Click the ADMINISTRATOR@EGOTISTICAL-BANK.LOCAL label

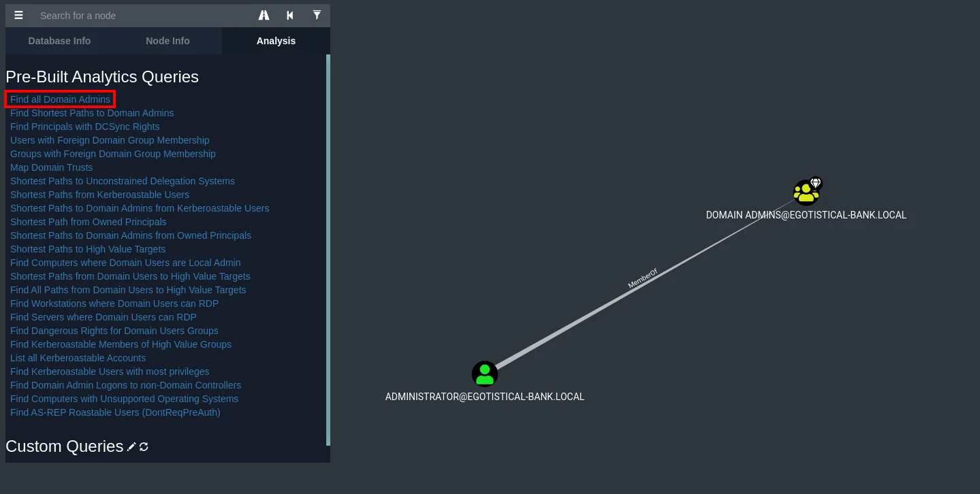(485, 397)
